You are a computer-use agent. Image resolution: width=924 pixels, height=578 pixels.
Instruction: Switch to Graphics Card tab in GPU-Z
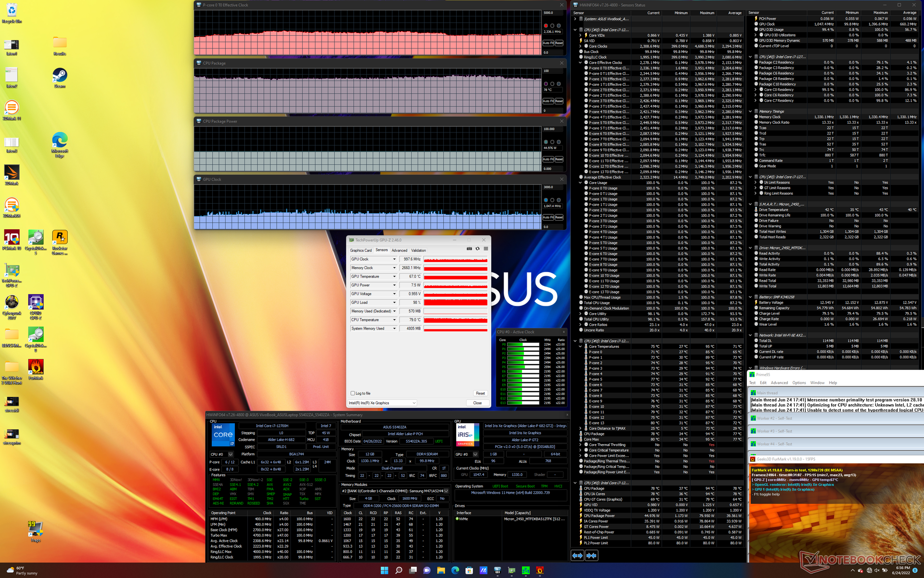pos(360,250)
